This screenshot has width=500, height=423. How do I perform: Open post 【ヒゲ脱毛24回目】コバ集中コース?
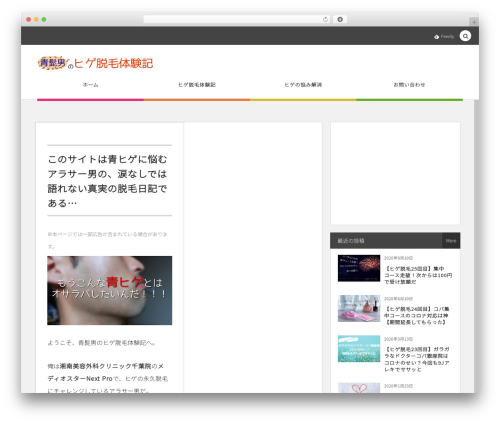pyautogui.click(x=417, y=315)
